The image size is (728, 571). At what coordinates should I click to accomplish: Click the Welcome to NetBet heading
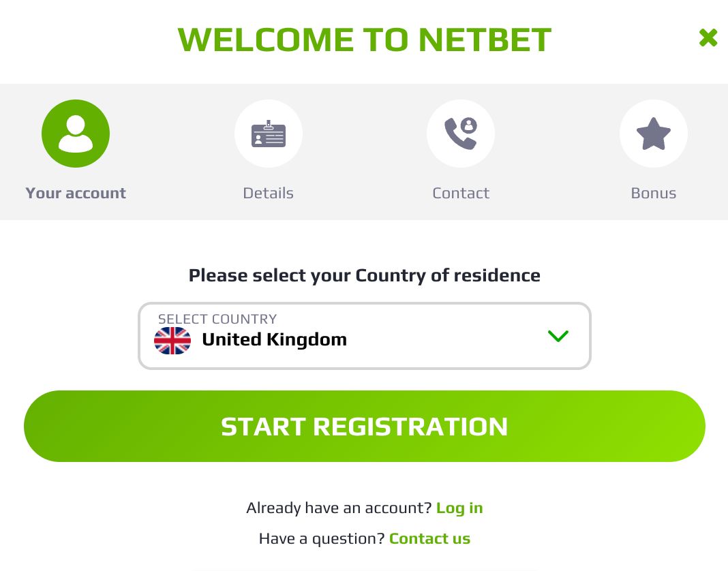pos(364,39)
